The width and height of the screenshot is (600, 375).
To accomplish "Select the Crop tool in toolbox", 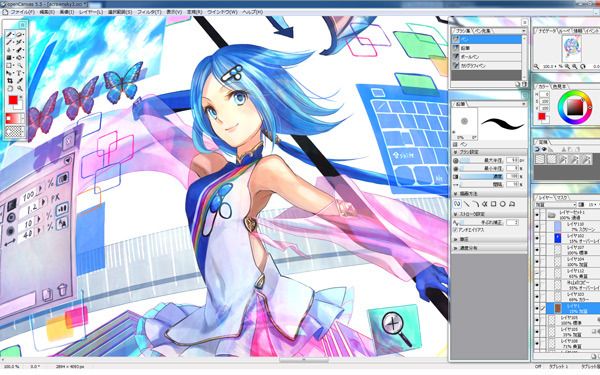I will (10, 81).
